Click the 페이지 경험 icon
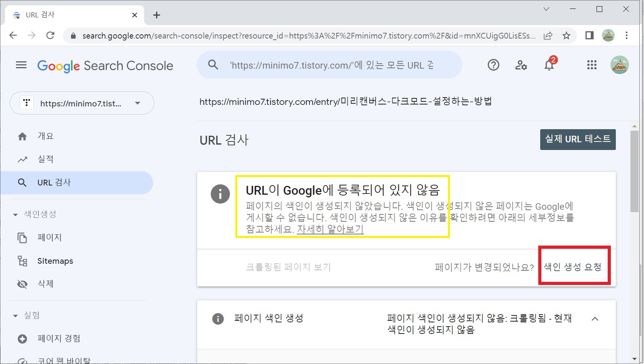Viewport: 644px width, 364px height. point(22,339)
